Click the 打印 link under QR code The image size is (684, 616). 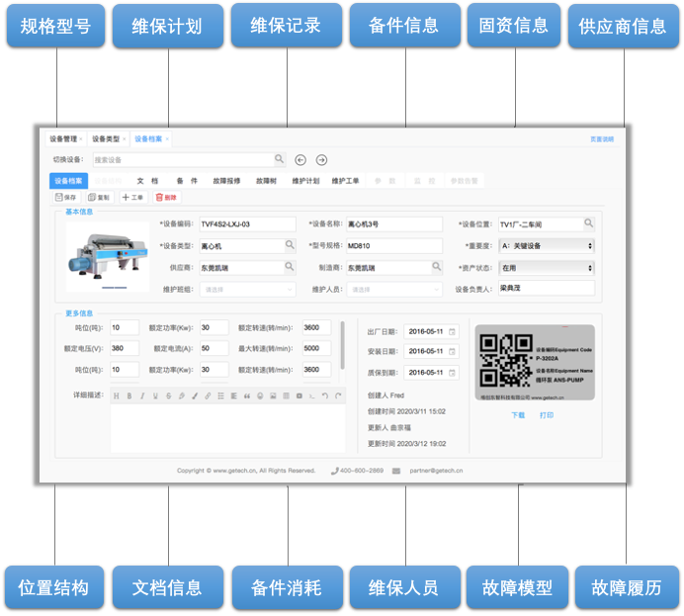tap(547, 415)
